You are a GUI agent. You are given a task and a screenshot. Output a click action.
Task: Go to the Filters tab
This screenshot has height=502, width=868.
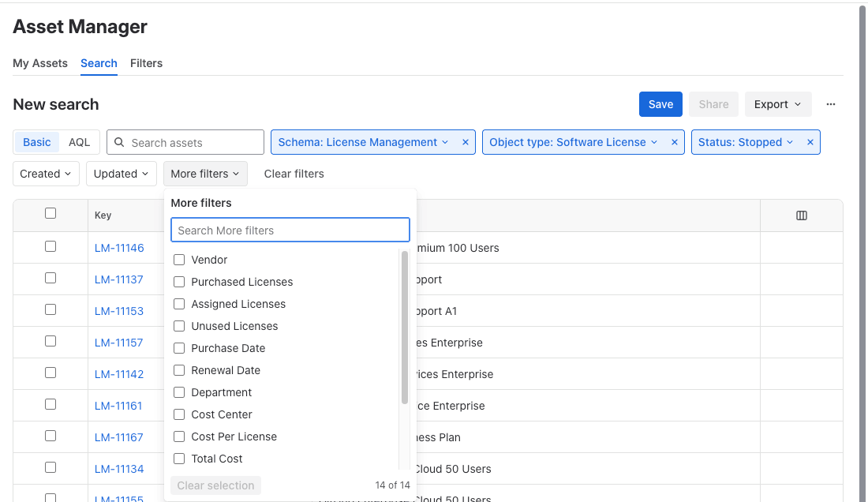146,63
